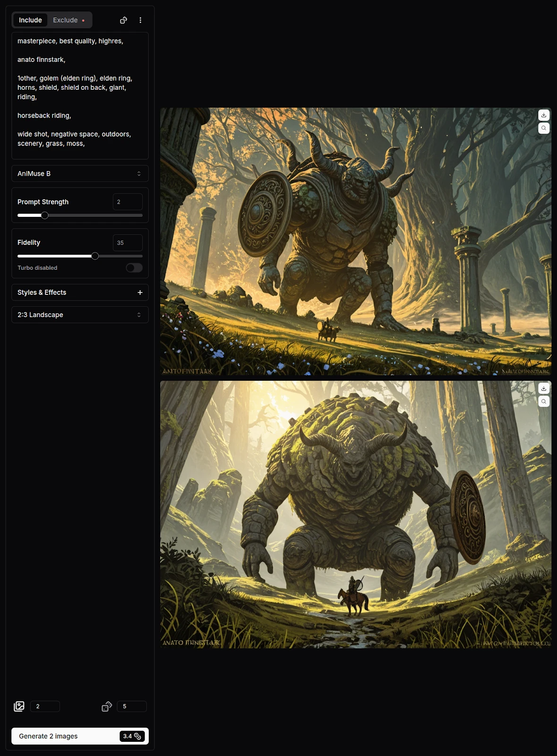Click the Generate 2 images button

(x=80, y=736)
